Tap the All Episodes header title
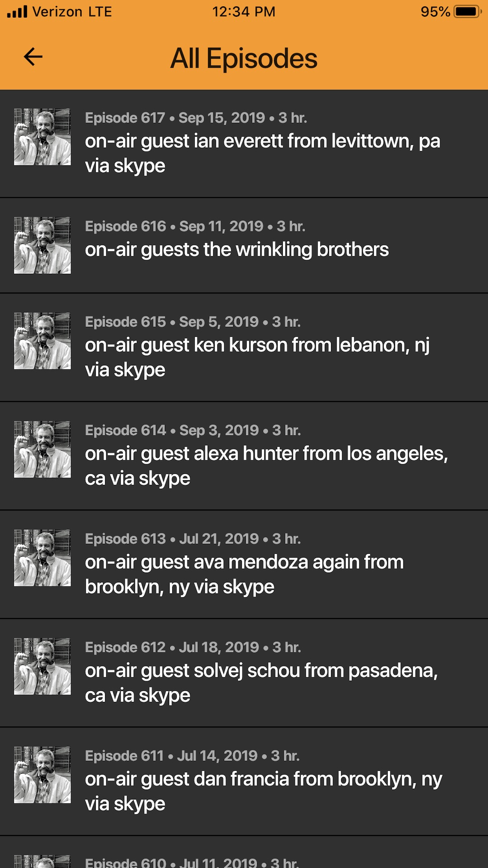This screenshot has height=868, width=488. point(244,59)
